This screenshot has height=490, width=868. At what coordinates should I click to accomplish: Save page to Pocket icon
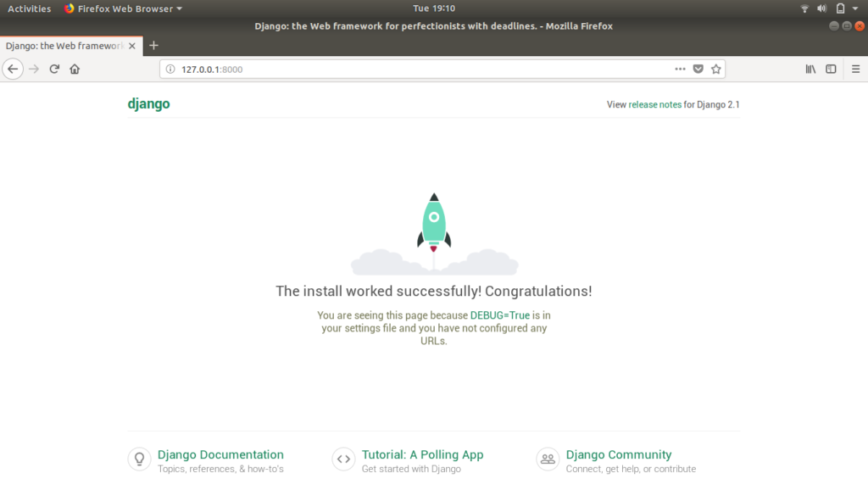click(x=698, y=70)
